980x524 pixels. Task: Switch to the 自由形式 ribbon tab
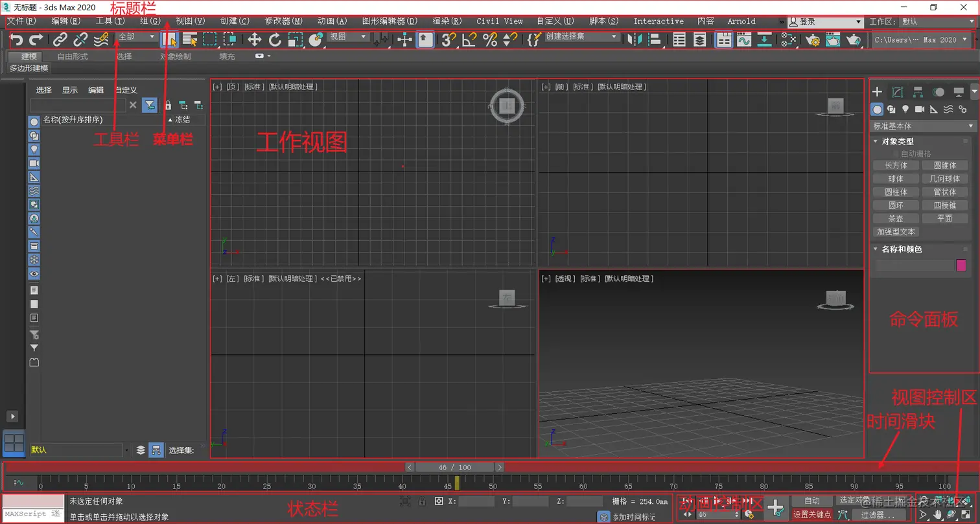point(73,56)
